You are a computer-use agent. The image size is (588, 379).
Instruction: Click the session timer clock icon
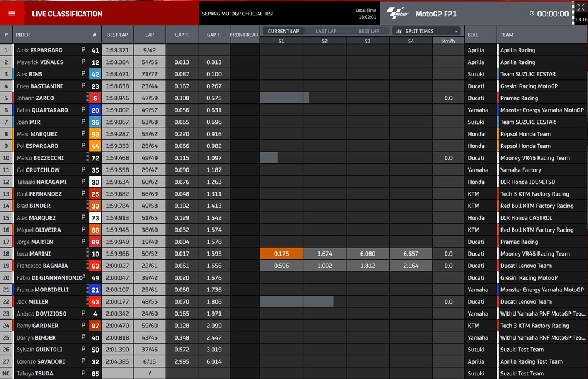[532, 14]
